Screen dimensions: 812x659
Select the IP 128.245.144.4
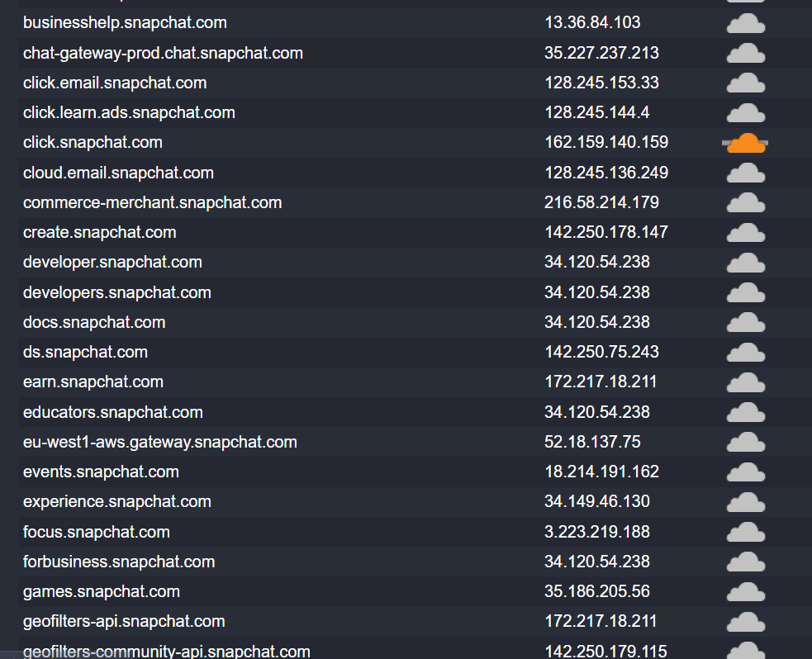597,112
